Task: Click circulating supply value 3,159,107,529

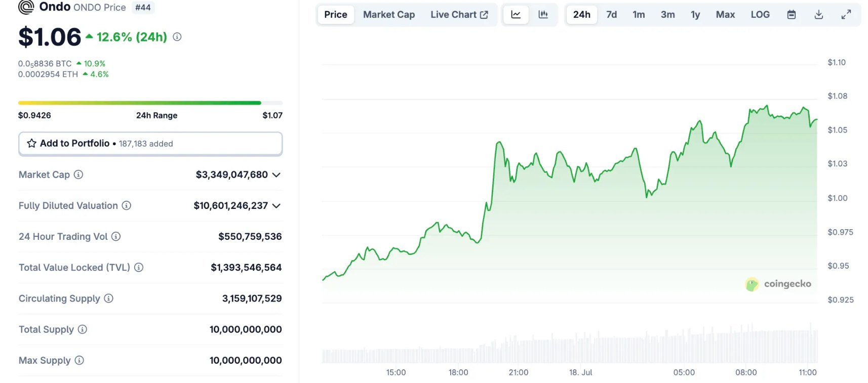Action: pos(252,299)
